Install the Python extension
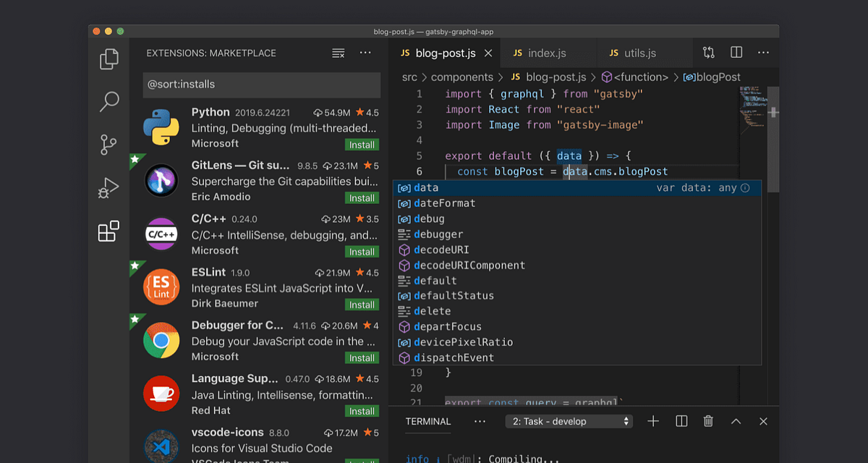The height and width of the screenshot is (463, 868). [362, 145]
